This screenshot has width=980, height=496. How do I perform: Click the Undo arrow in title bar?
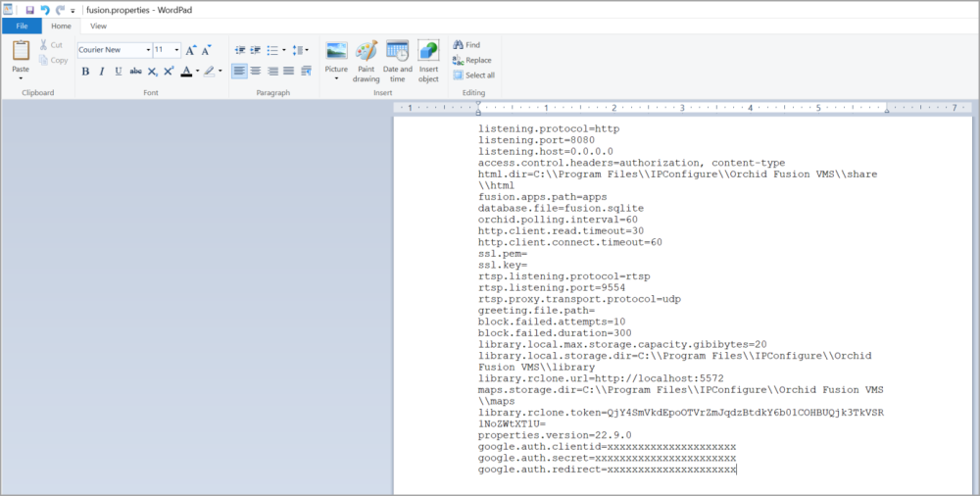pos(45,10)
